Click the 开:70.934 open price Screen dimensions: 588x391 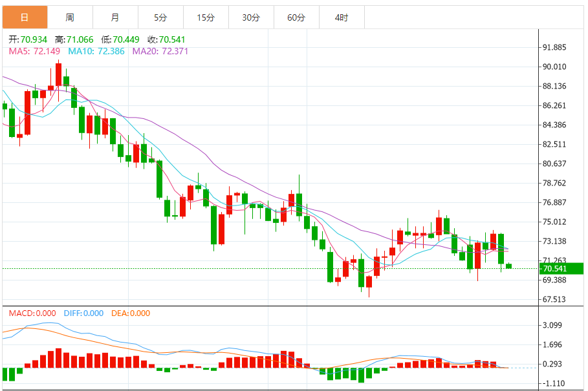point(28,39)
